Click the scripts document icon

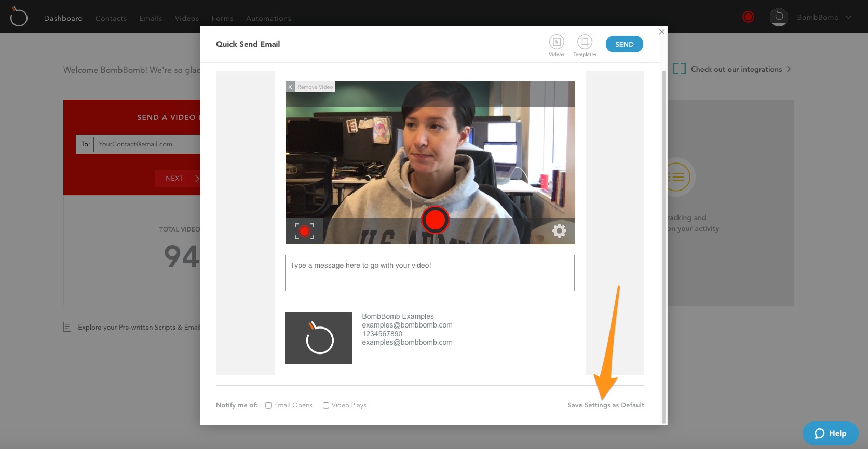click(x=67, y=327)
